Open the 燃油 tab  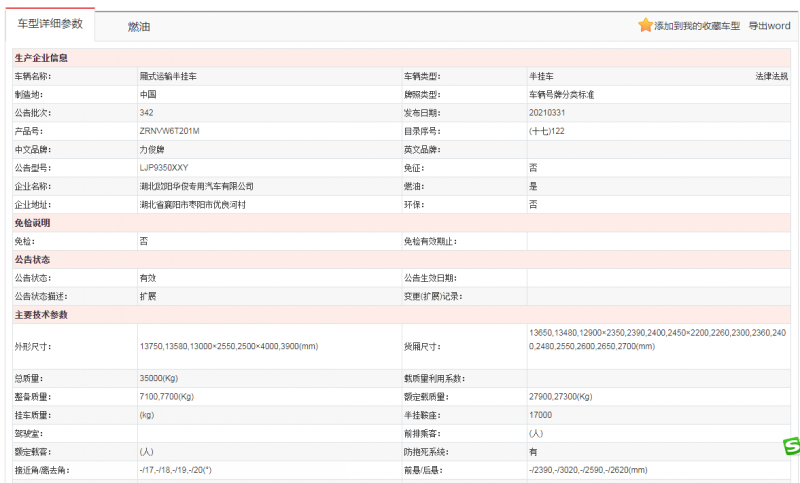point(139,27)
